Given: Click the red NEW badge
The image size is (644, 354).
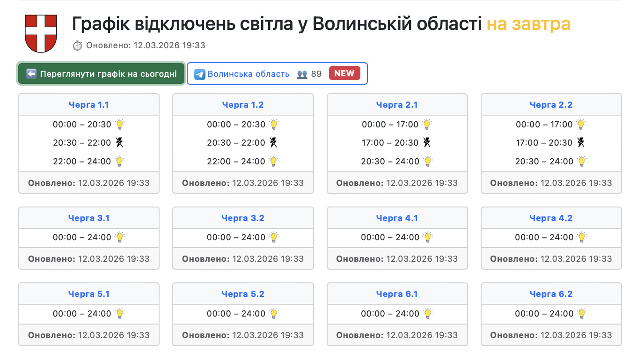Looking at the screenshot, I should coord(344,74).
